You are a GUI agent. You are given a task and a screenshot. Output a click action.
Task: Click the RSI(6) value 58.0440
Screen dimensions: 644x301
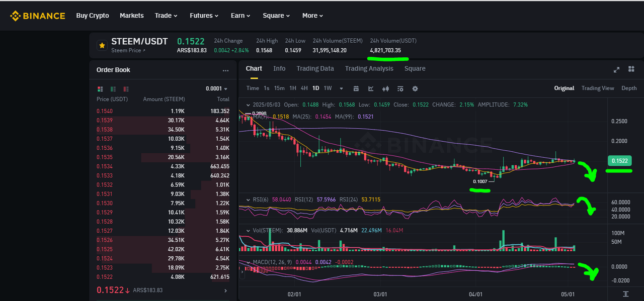point(281,200)
